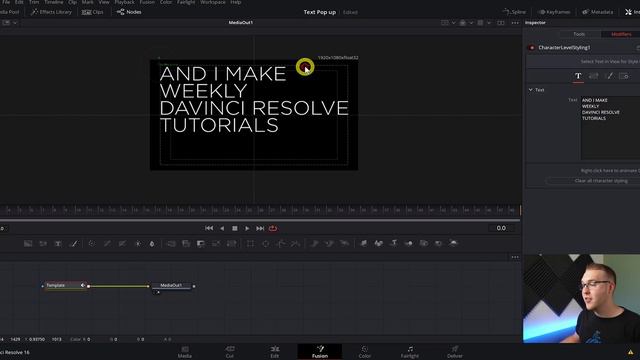Add a Transform node from the toolbar
This screenshot has width=640, height=360.
click(231, 244)
